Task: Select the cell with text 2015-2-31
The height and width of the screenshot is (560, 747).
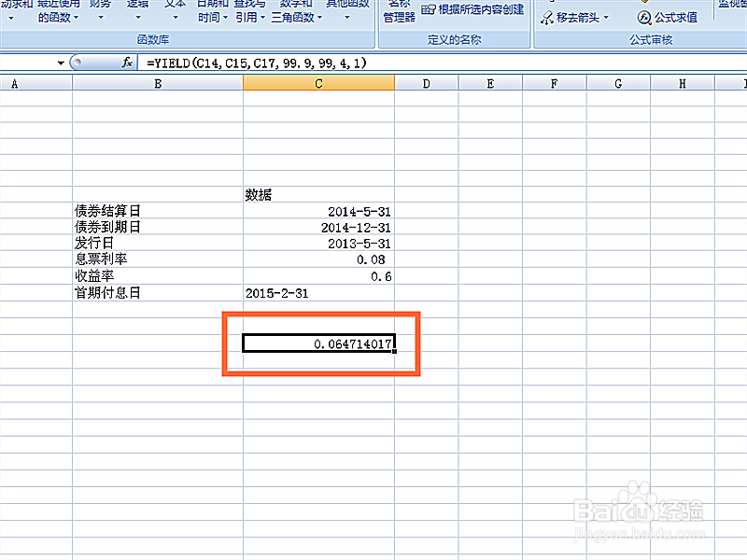Action: coord(318,293)
